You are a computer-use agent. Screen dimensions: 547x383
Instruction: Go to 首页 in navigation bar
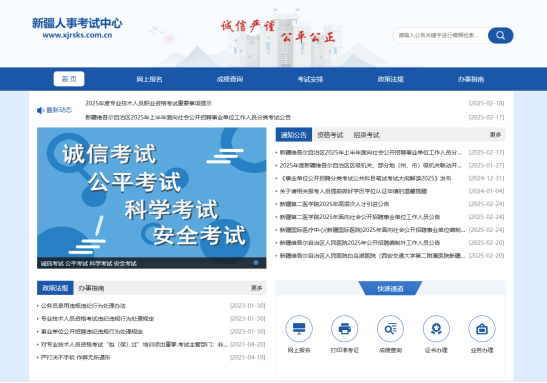[x=69, y=79]
